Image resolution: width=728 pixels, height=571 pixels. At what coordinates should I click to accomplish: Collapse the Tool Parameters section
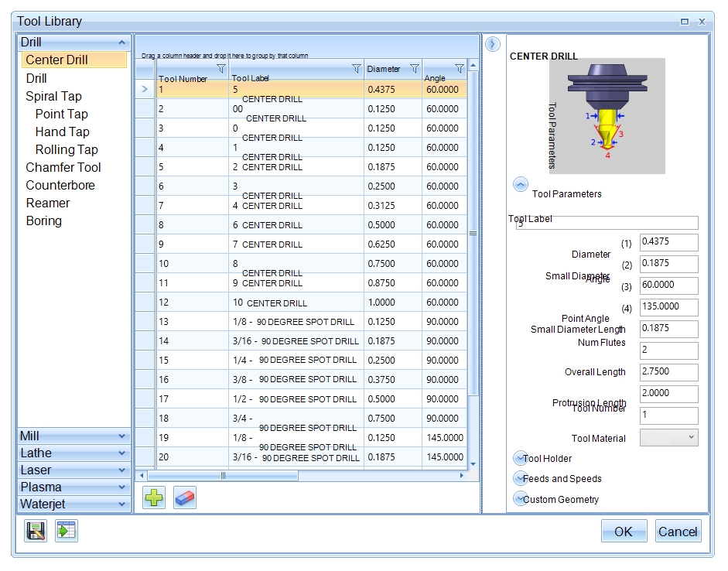click(521, 185)
